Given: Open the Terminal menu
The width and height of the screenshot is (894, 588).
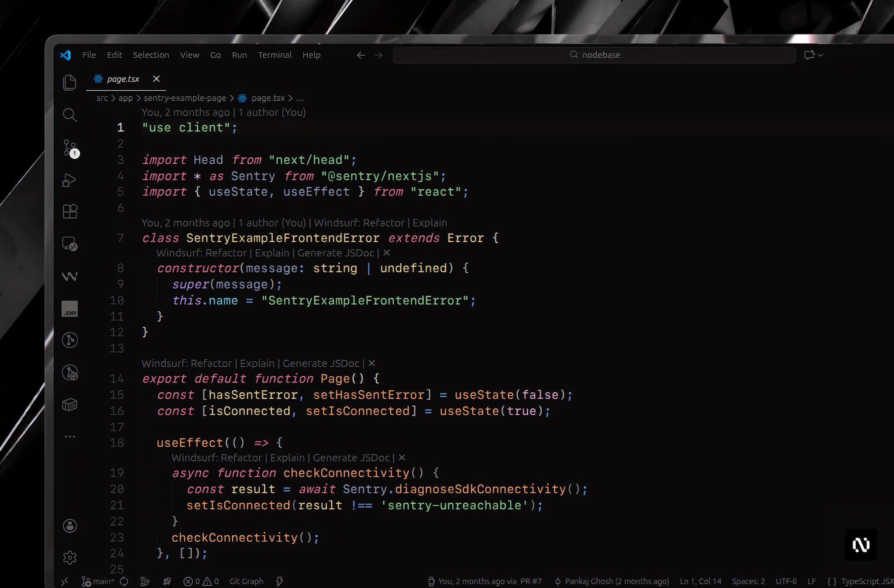Looking at the screenshot, I should click(274, 55).
